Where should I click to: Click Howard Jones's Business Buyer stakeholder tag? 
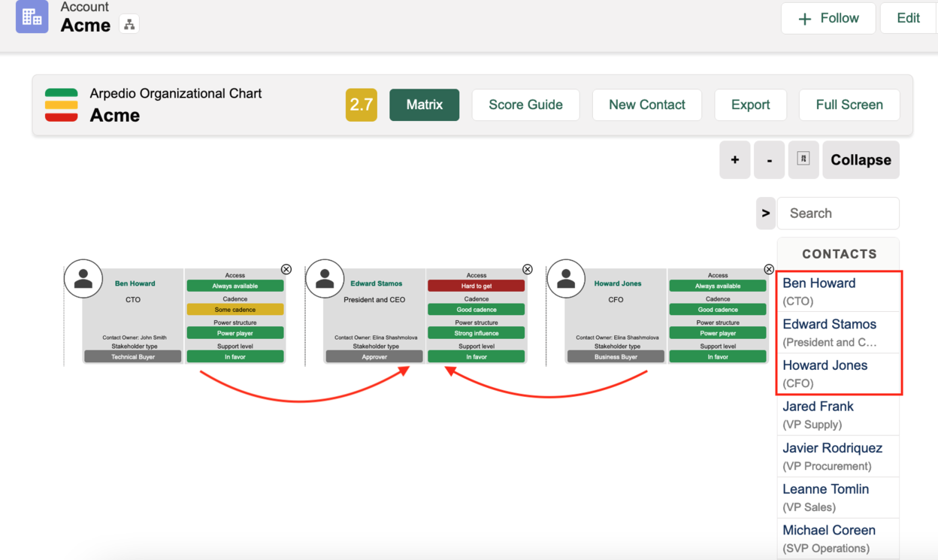(616, 357)
